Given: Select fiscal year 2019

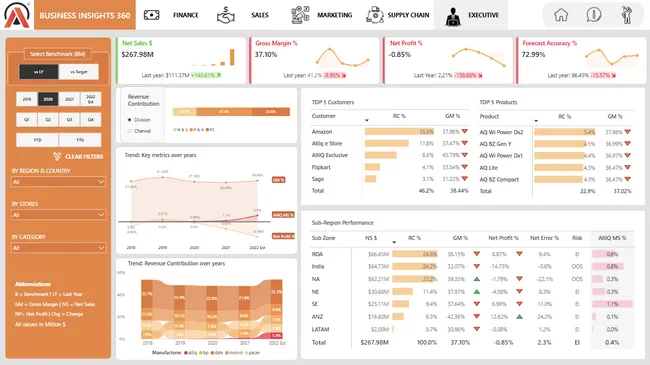Looking at the screenshot, I should pos(27,99).
